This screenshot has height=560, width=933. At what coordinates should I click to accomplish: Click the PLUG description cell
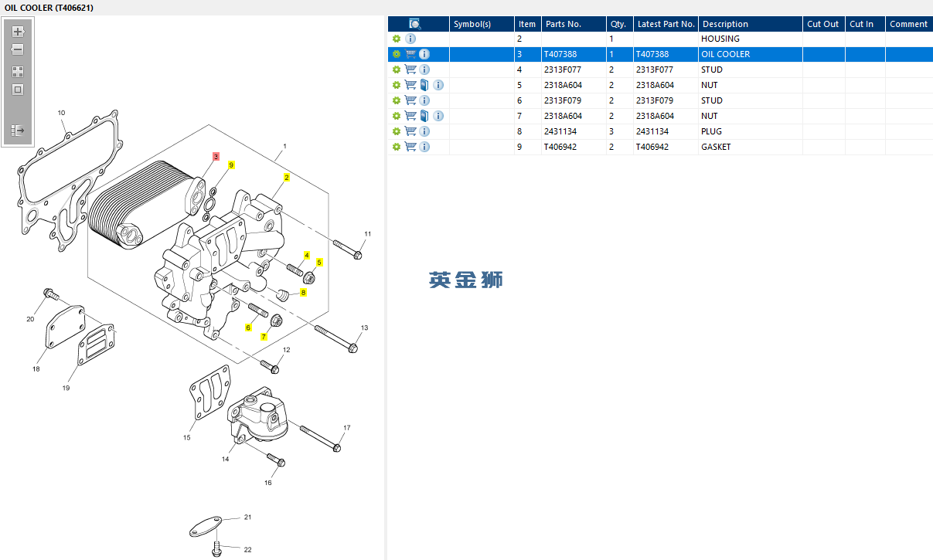click(751, 131)
